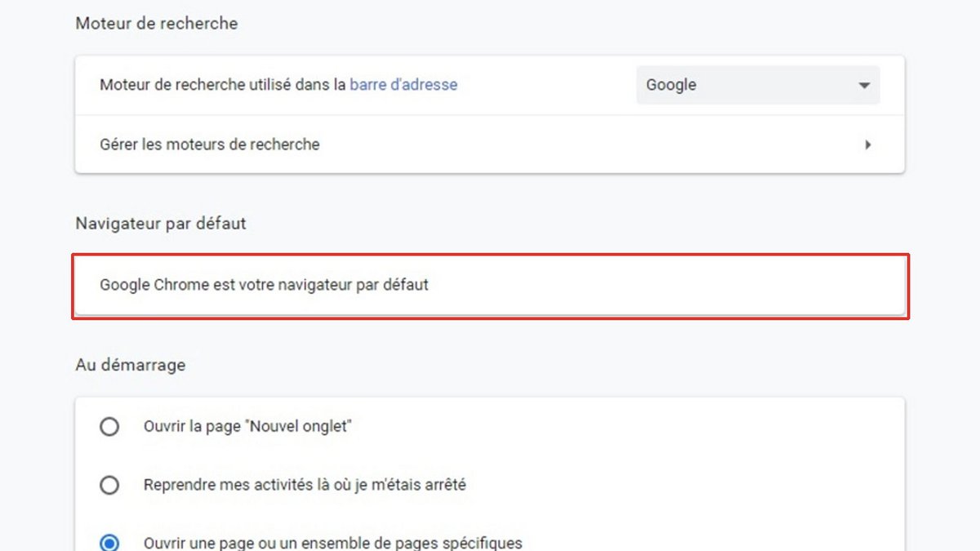Screen dimensions: 980x551
Task: Click the "Google Chrome est votre navigateur par défaut" message
Action: pyautogui.click(x=264, y=285)
